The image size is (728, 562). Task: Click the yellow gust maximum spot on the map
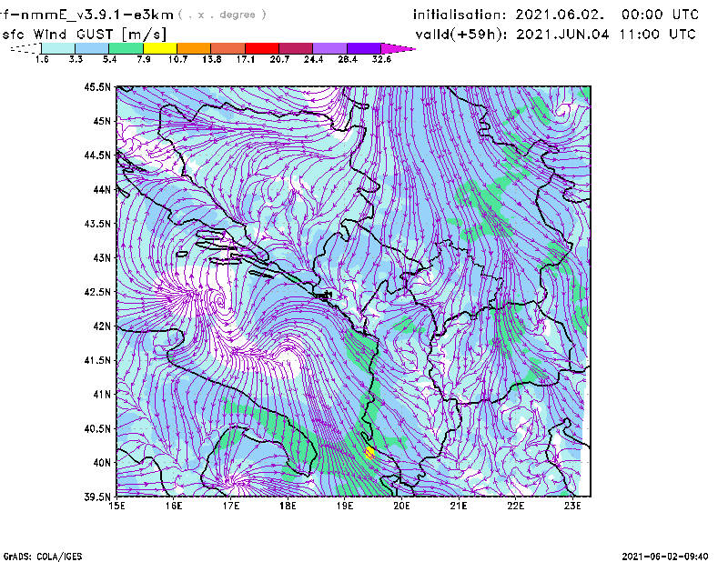point(369,453)
